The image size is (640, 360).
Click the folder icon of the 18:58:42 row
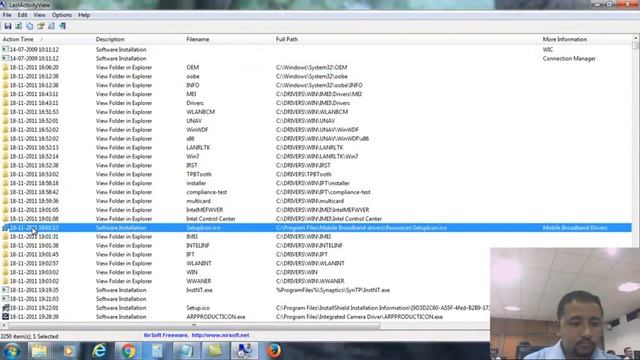click(x=5, y=192)
